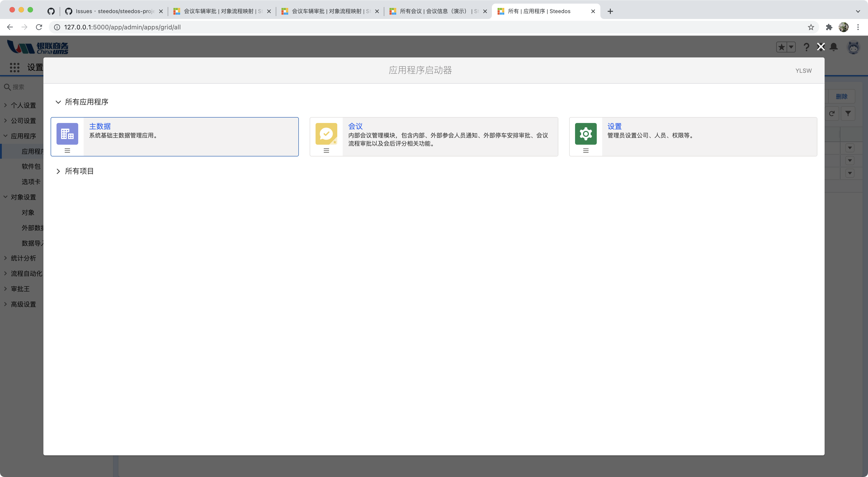The height and width of the screenshot is (477, 868).
Task: Open the tab search dropdown arrow
Action: pos(858,11)
